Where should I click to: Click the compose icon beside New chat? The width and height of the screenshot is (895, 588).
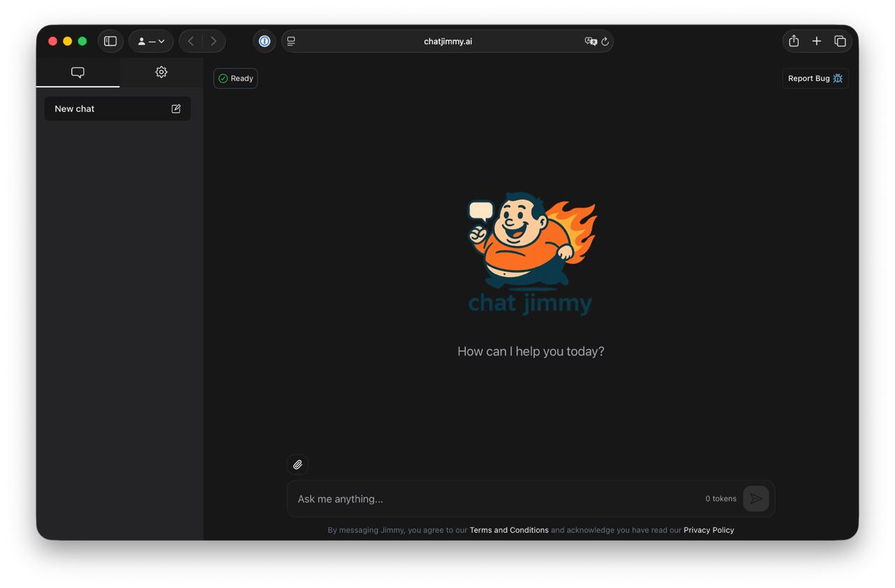[176, 109]
